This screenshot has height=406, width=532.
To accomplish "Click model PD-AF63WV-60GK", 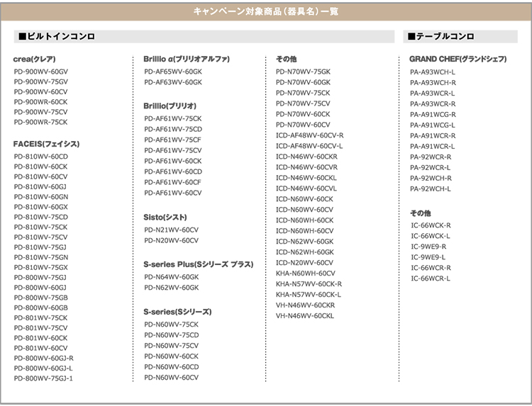I will 173,82.
